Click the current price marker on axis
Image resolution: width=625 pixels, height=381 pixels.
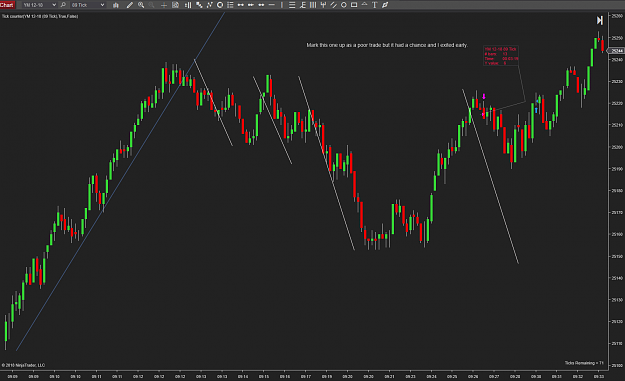pos(616,51)
